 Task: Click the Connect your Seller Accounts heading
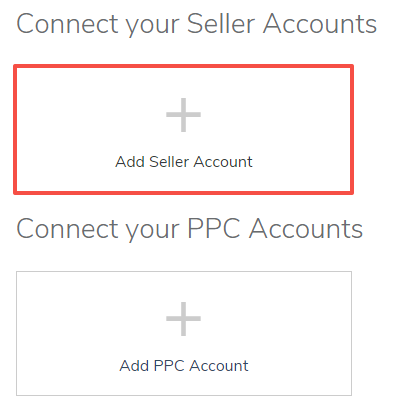(197, 25)
